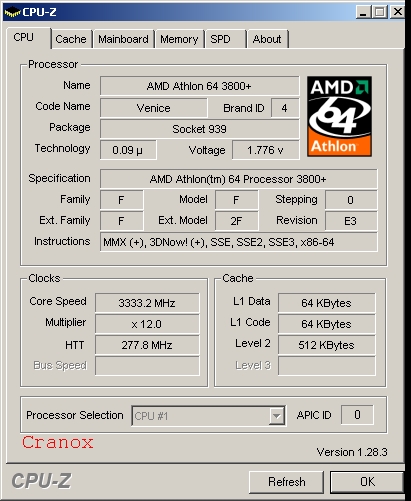Screen dimensions: 411x501
Task: Switch to the Cache tab
Action: click(x=71, y=39)
